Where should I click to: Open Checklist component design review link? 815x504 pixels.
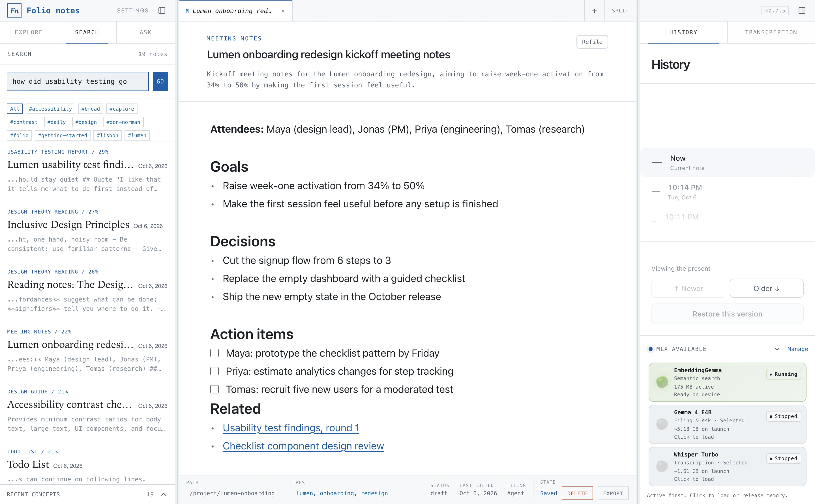point(303,446)
